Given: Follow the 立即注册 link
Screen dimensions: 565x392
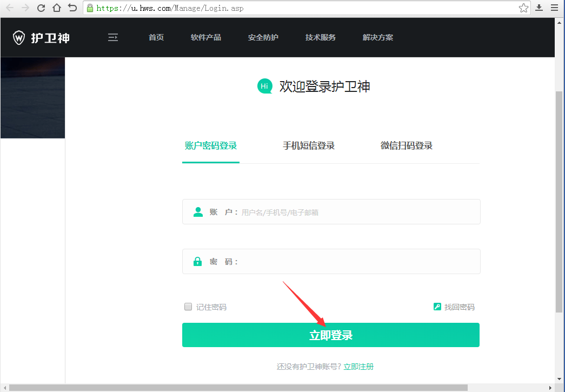Looking at the screenshot, I should [358, 367].
